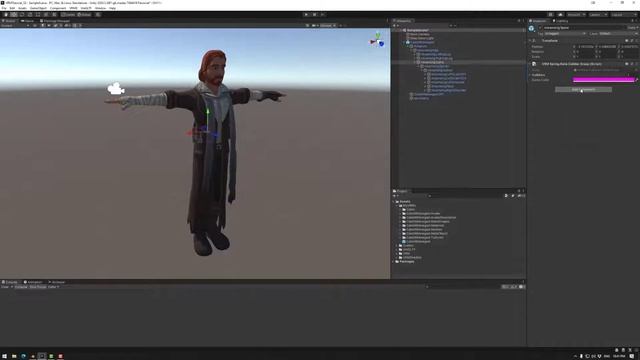
Task: Collapse the Transform component
Action: pyautogui.click(x=530, y=41)
